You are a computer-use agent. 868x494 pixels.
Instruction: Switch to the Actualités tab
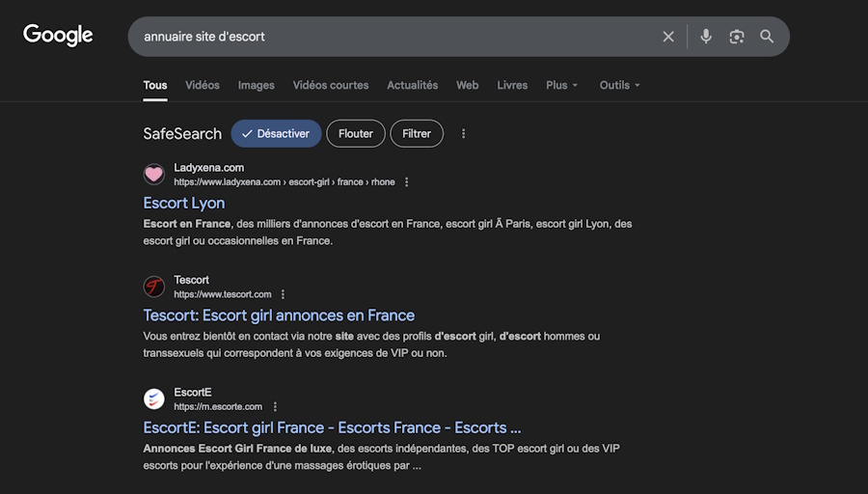(412, 85)
